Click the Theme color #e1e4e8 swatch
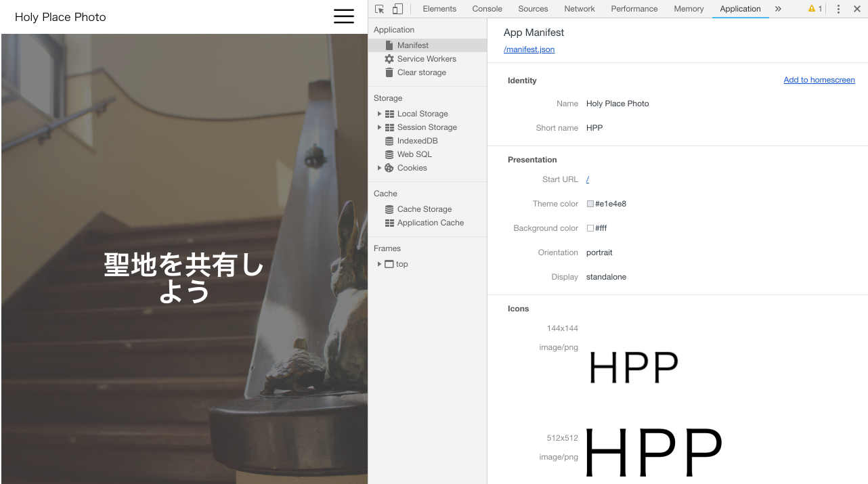This screenshot has width=868, height=484. [590, 204]
